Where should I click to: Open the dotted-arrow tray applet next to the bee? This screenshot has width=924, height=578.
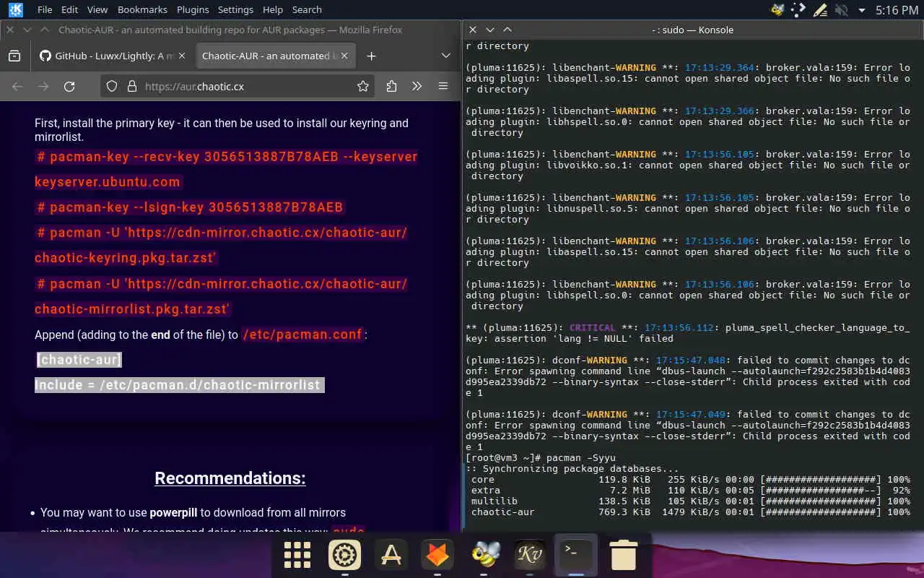click(x=798, y=9)
